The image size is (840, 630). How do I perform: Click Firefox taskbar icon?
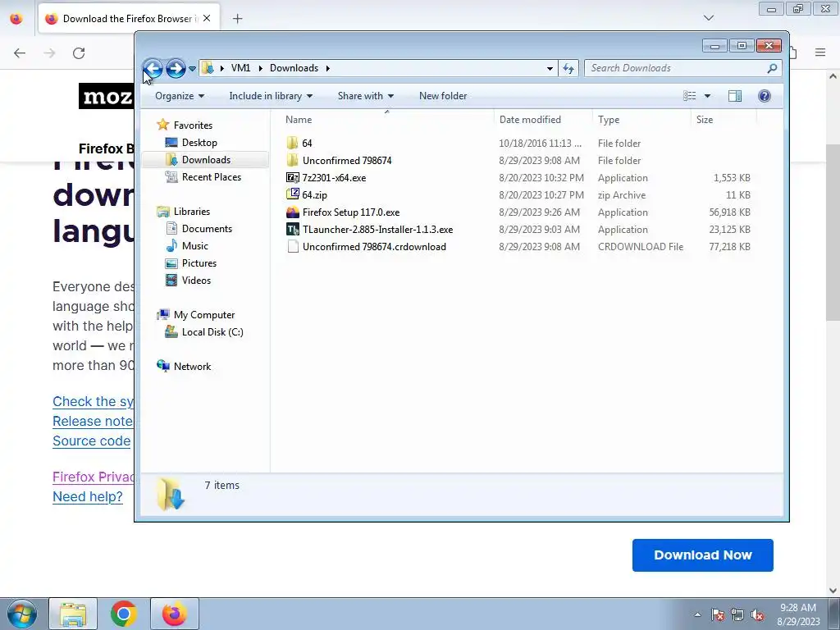click(174, 614)
